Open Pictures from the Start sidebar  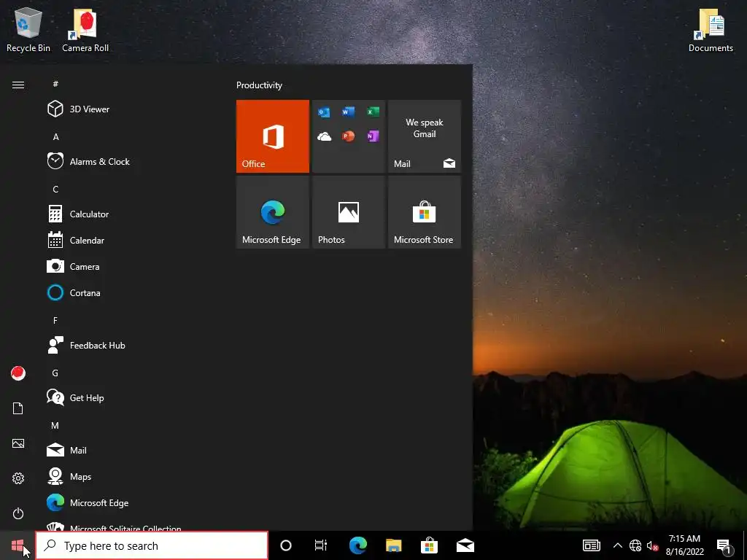(x=18, y=443)
